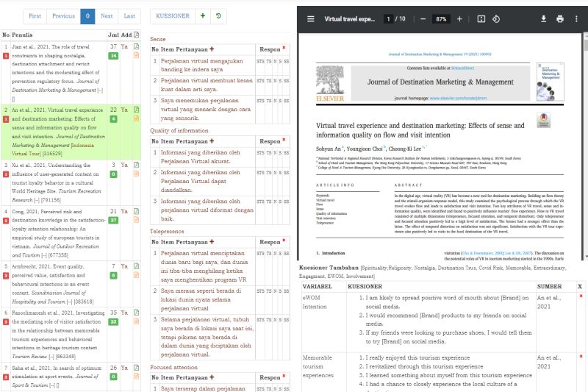Open the PDF viewer more options menu
The width and height of the screenshot is (588, 392).
[577, 18]
